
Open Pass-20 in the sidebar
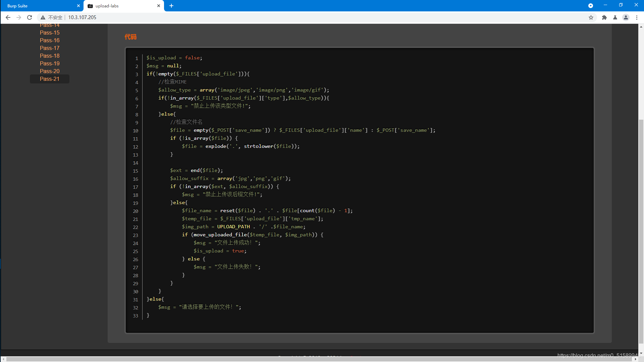pos(50,71)
